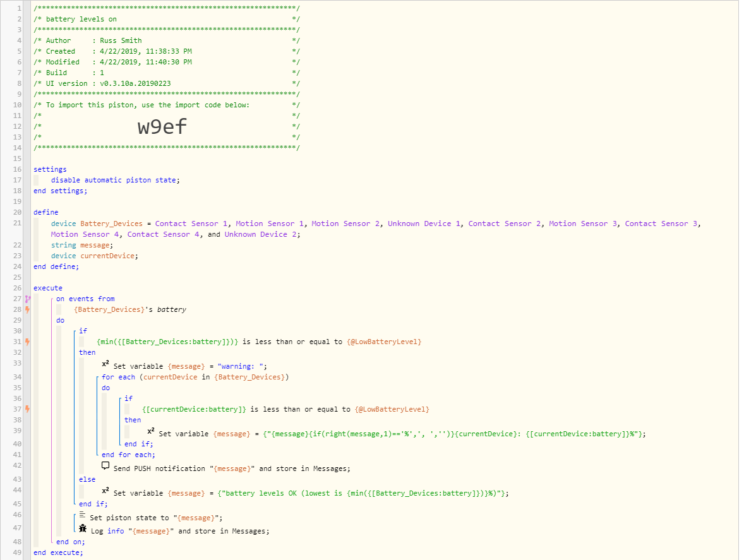The width and height of the screenshot is (744, 560).
Task: Click the "settings" keyword on line 16
Action: (x=50, y=169)
